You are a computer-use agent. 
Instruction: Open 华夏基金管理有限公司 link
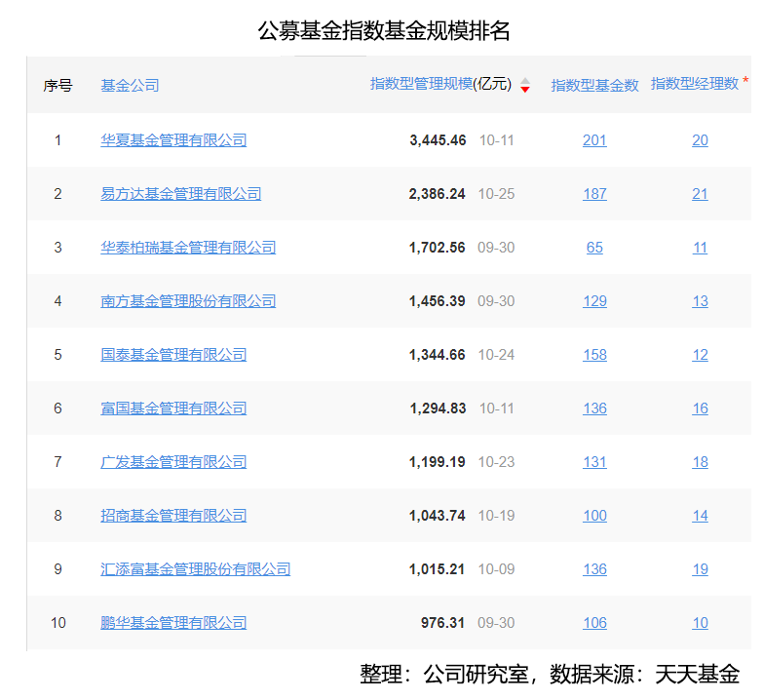(173, 140)
